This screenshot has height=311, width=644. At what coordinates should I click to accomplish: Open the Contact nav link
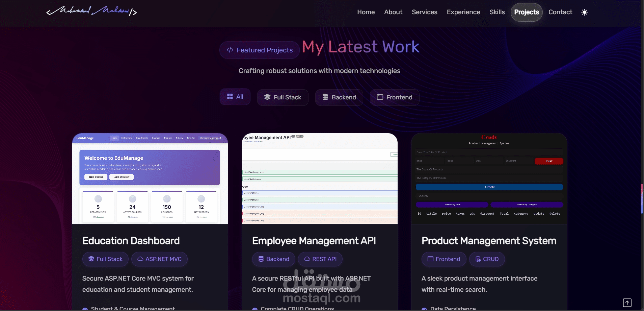coord(560,12)
